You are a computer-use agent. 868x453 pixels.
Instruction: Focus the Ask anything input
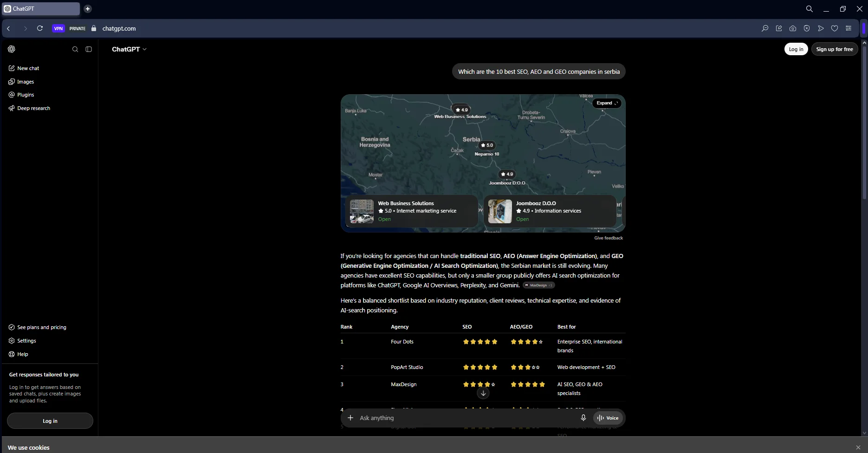[x=466, y=418]
